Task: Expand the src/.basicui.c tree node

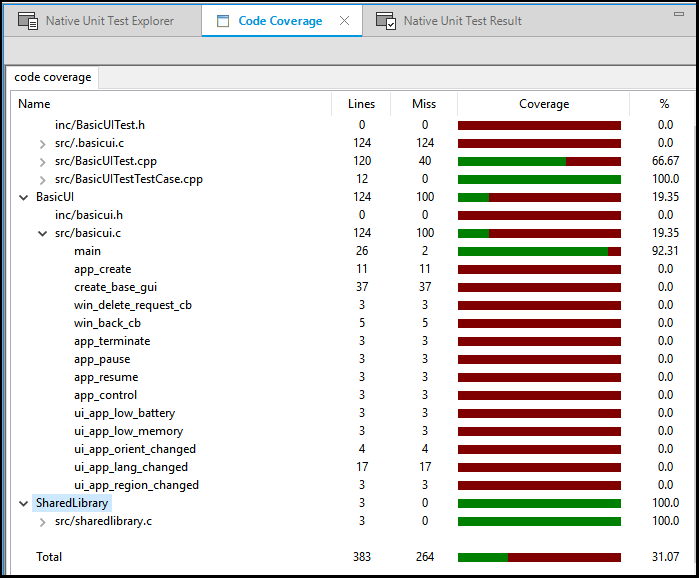Action: click(x=42, y=143)
